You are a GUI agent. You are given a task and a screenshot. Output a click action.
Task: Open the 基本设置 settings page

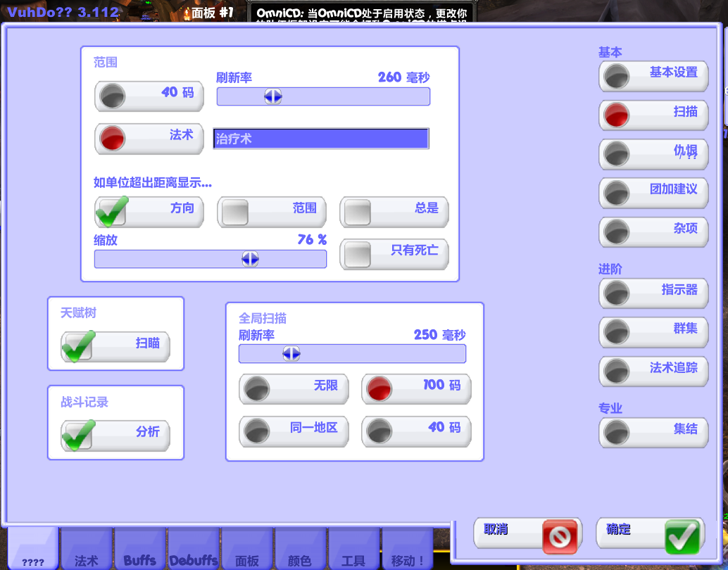[653, 76]
